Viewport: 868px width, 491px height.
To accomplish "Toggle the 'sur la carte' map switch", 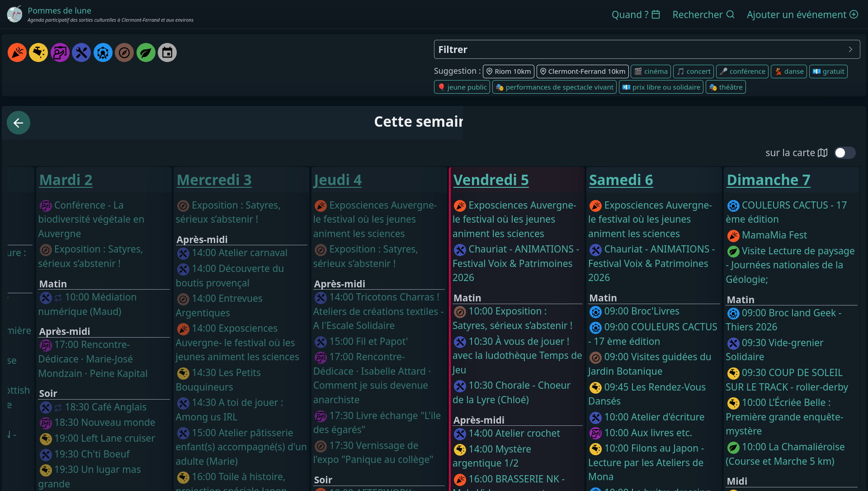I will tap(844, 153).
